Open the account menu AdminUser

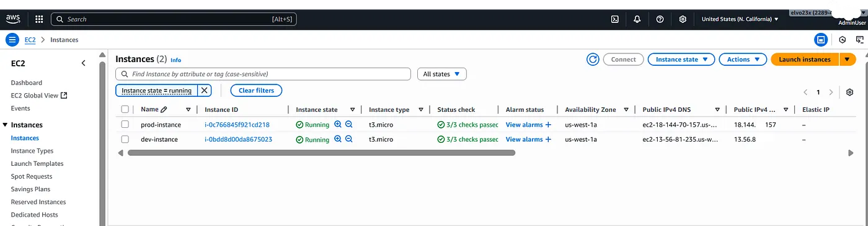pos(851,22)
